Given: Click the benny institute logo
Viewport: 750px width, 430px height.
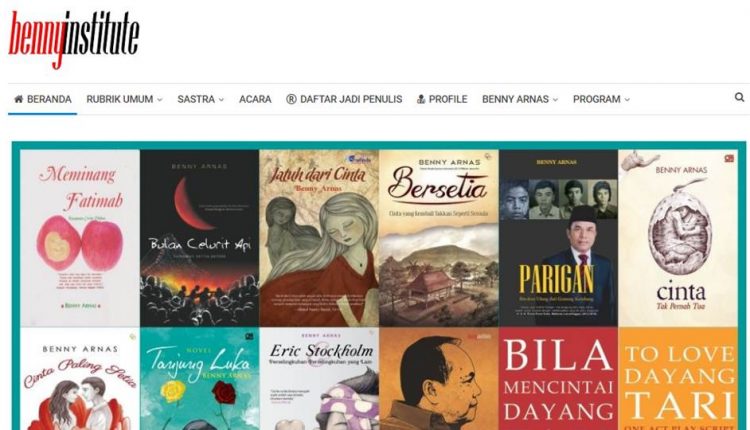Looking at the screenshot, I should pos(74,39).
